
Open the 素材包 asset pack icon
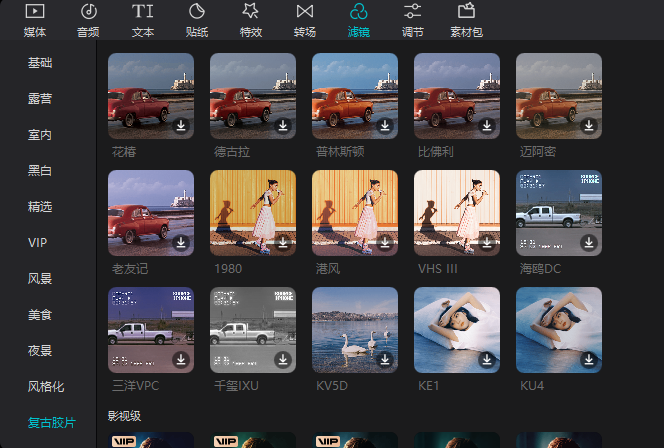(466, 13)
